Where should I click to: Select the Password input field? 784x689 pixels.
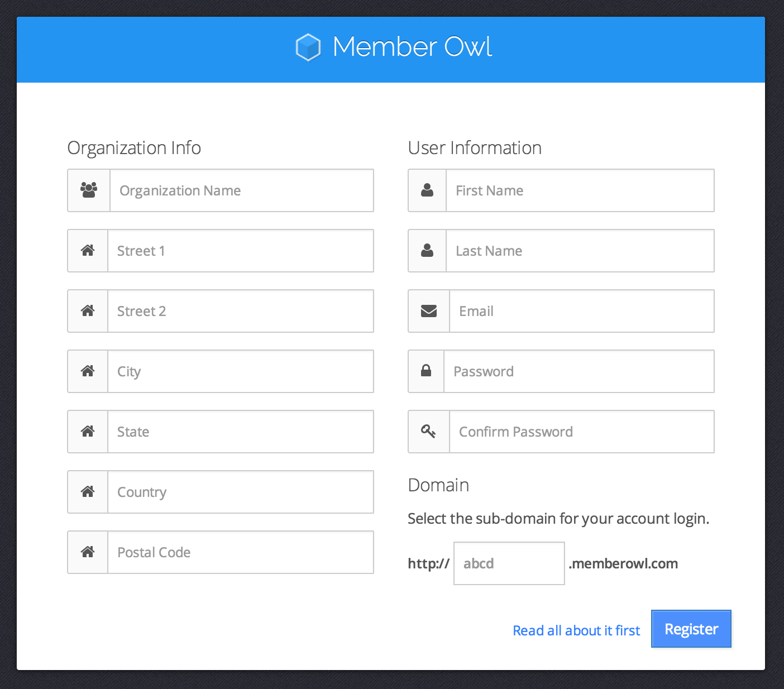[x=579, y=371]
